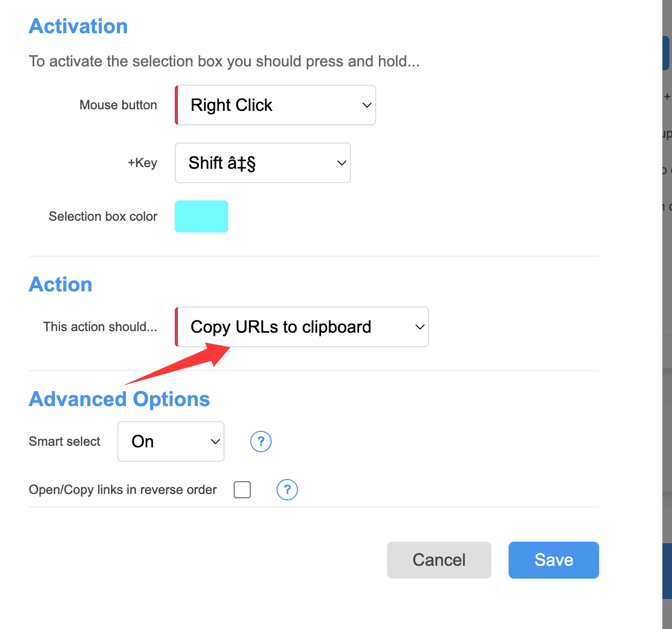Enable the reverse order links checkbox
The height and width of the screenshot is (629, 672).
pyautogui.click(x=242, y=490)
